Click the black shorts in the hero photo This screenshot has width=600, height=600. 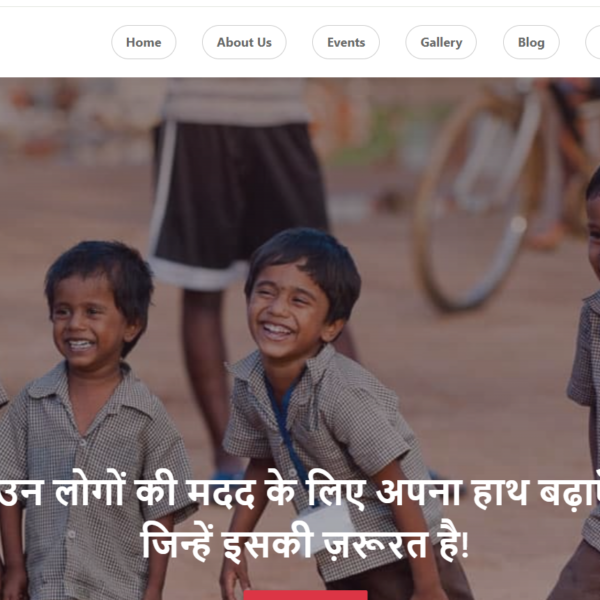(237, 199)
